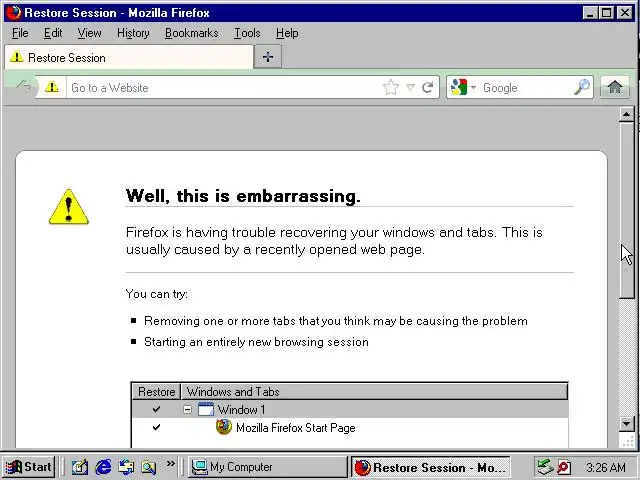Click the large yellow warning triangle icon
Image resolution: width=640 pixels, height=480 pixels.
pos(69,207)
